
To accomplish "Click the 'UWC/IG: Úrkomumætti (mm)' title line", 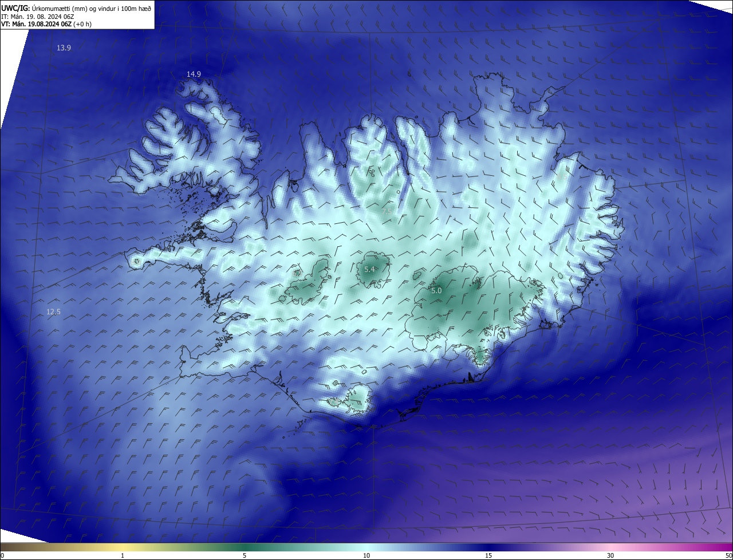I will [x=76, y=9].
